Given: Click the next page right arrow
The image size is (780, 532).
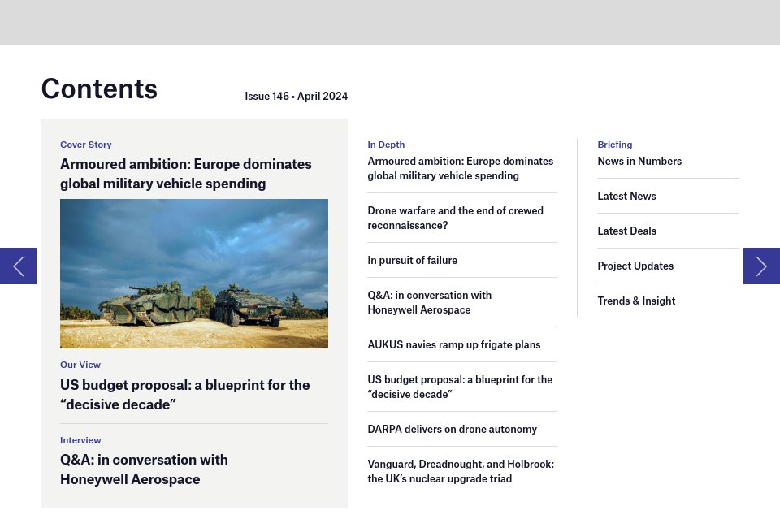Looking at the screenshot, I should click(x=761, y=266).
